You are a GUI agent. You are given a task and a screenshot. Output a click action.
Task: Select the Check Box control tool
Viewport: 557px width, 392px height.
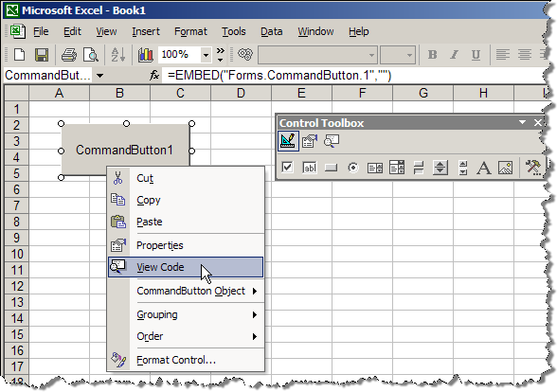point(287,168)
